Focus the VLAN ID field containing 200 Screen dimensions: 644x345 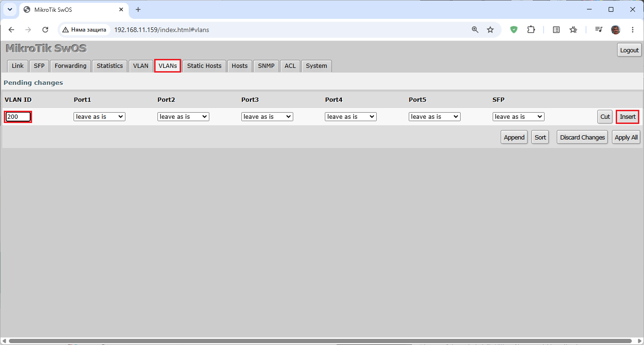pyautogui.click(x=18, y=116)
